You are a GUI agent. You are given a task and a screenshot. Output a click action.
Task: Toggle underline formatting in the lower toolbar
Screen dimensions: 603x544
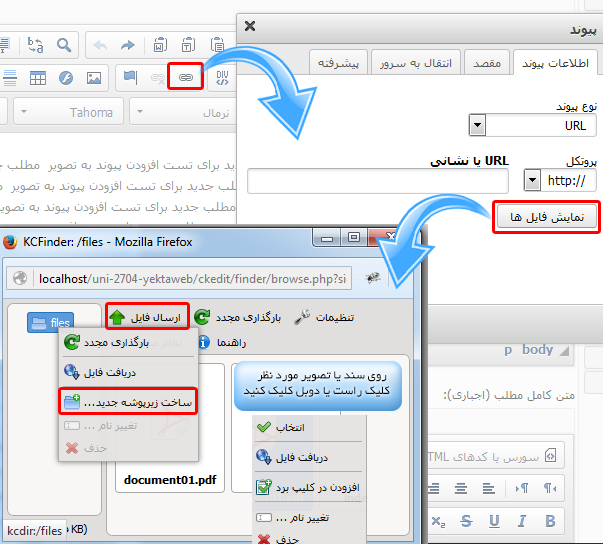click(x=494, y=521)
